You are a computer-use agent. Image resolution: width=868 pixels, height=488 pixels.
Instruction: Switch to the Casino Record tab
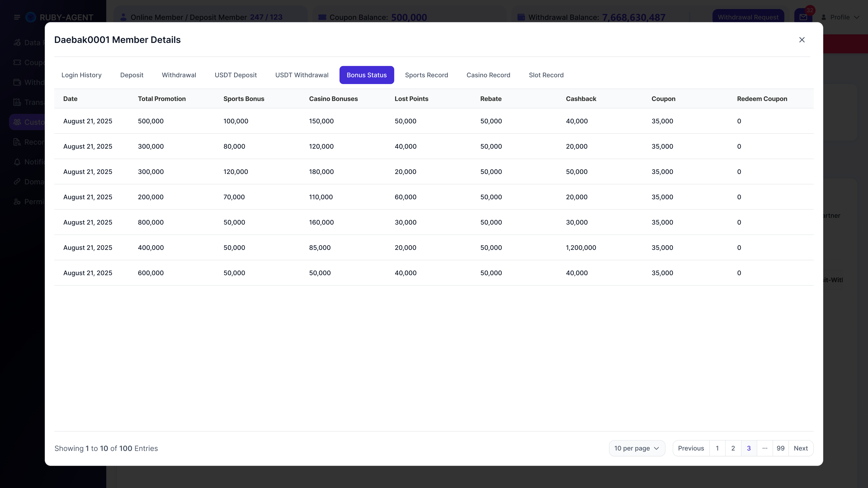[x=488, y=75]
